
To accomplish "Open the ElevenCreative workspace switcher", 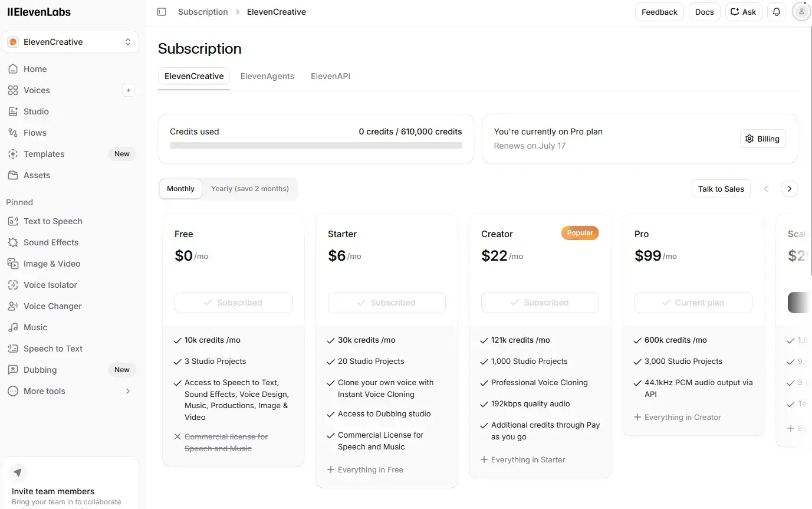I will click(71, 42).
